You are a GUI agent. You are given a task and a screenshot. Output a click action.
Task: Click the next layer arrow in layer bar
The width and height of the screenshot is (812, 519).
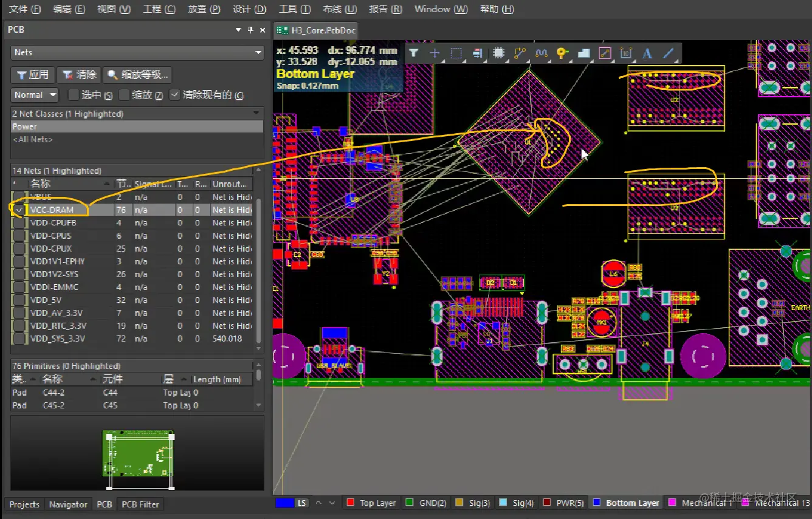(x=332, y=503)
